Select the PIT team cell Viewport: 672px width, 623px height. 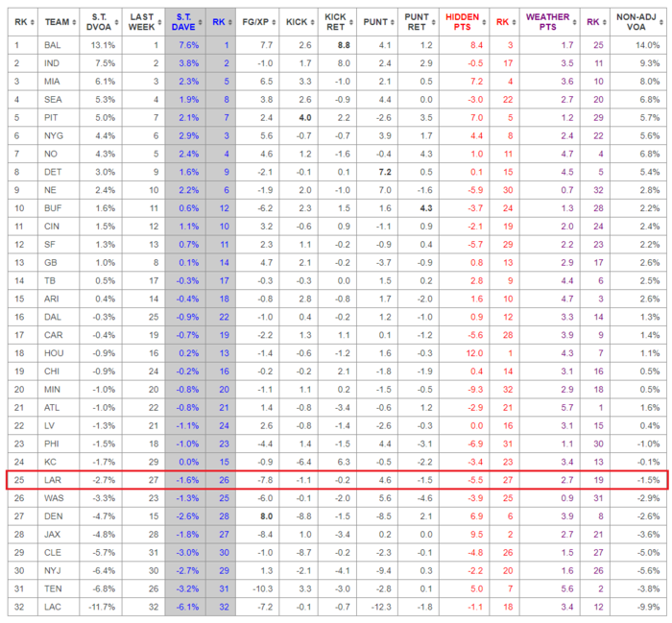click(x=59, y=117)
